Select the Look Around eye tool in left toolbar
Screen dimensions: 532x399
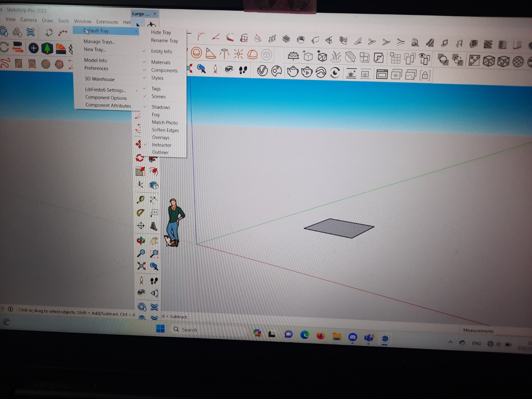(x=141, y=293)
